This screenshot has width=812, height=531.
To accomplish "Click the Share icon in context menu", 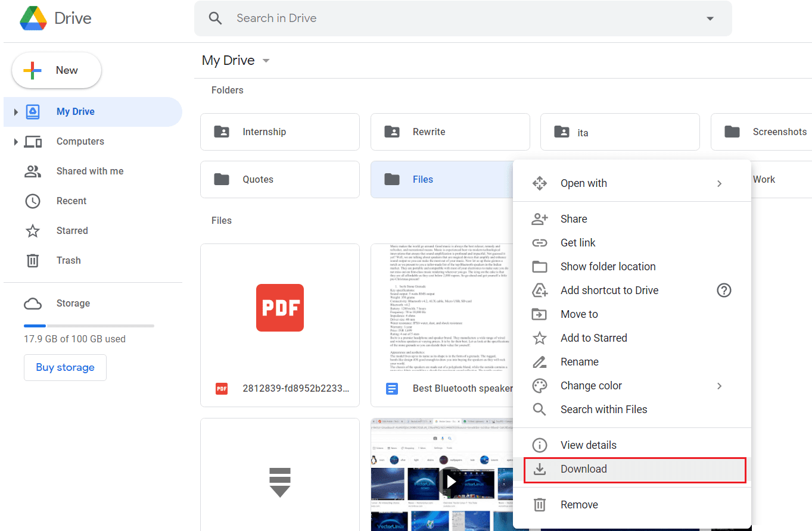I will 539,218.
